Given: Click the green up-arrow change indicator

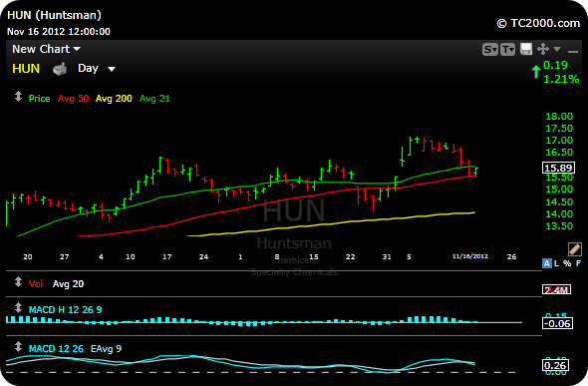Looking at the screenshot, I should 536,72.
